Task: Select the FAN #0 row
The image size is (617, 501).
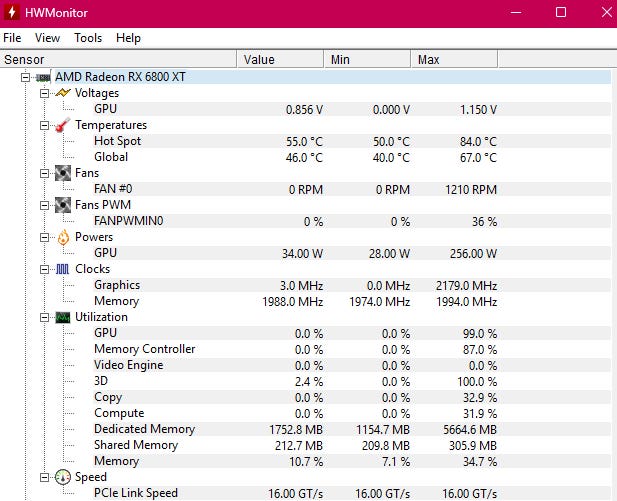Action: (352, 189)
